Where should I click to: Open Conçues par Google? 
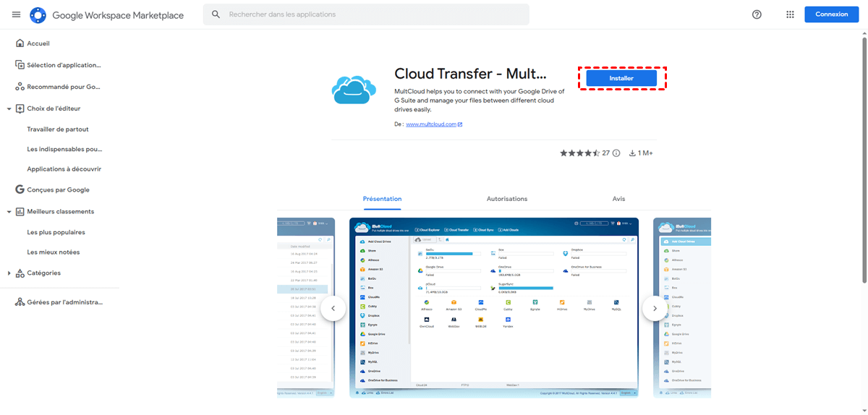tap(58, 189)
